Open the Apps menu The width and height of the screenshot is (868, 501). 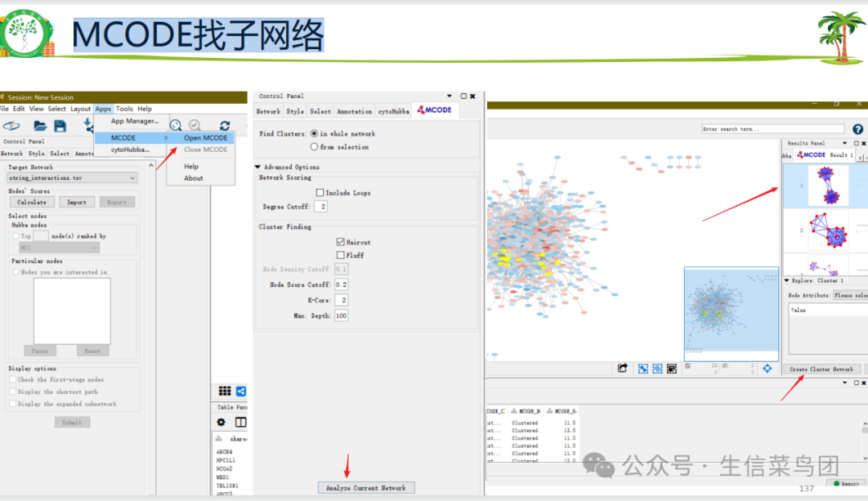click(103, 109)
